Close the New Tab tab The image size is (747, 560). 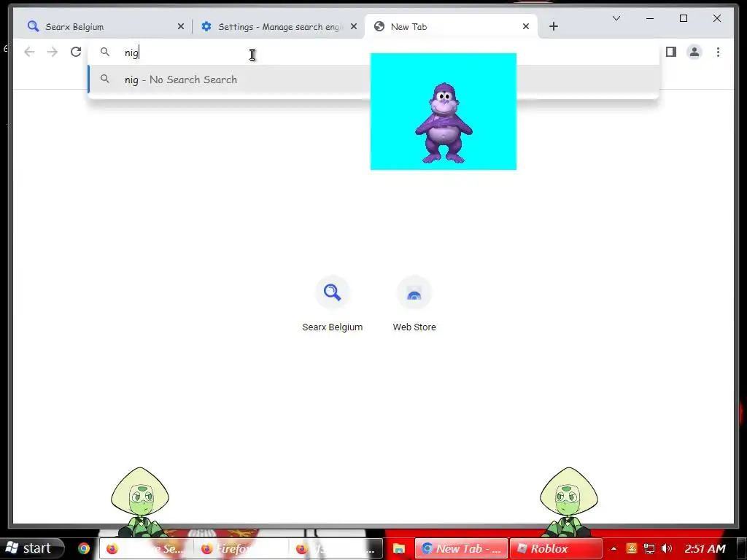click(525, 27)
